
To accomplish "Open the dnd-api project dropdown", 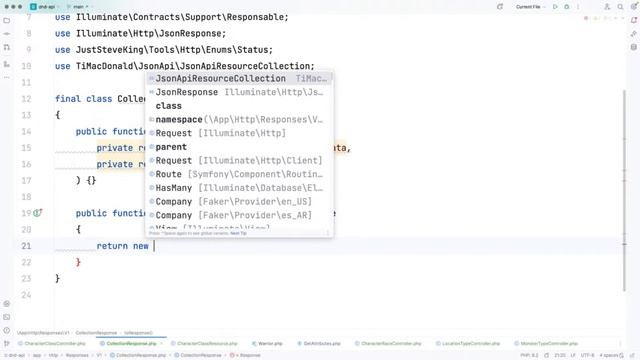I will pos(44,7).
